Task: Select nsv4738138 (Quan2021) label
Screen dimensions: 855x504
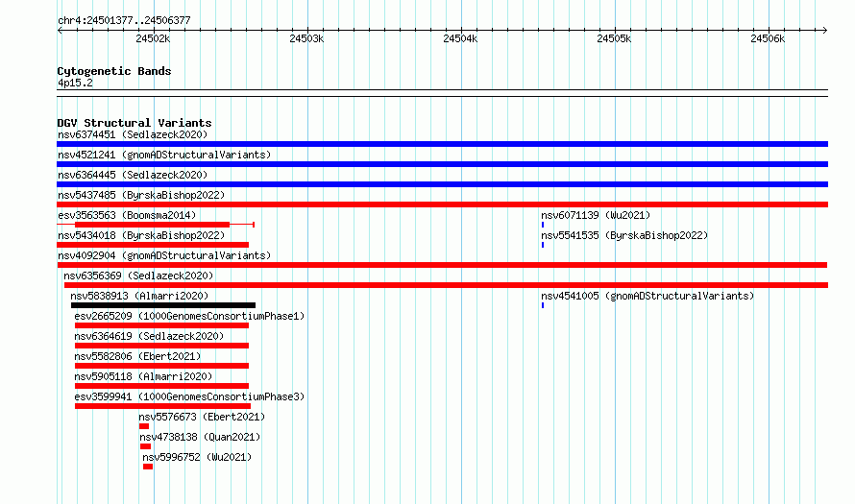Action: pyautogui.click(x=200, y=437)
